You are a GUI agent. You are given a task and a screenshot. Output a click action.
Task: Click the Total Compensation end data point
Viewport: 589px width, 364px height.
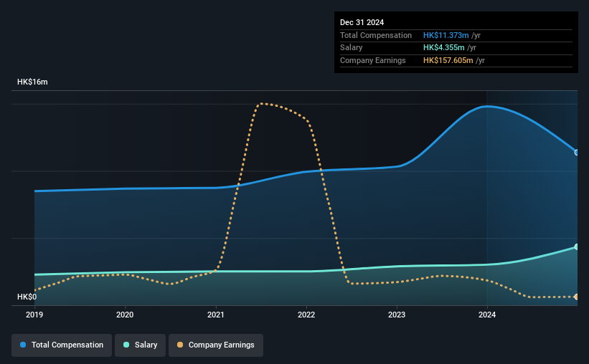coord(577,153)
